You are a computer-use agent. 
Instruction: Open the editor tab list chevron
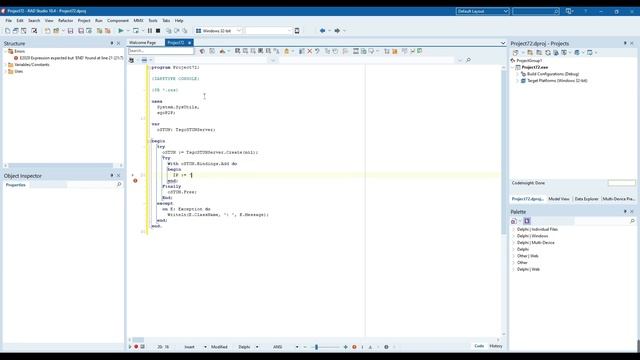tap(503, 43)
